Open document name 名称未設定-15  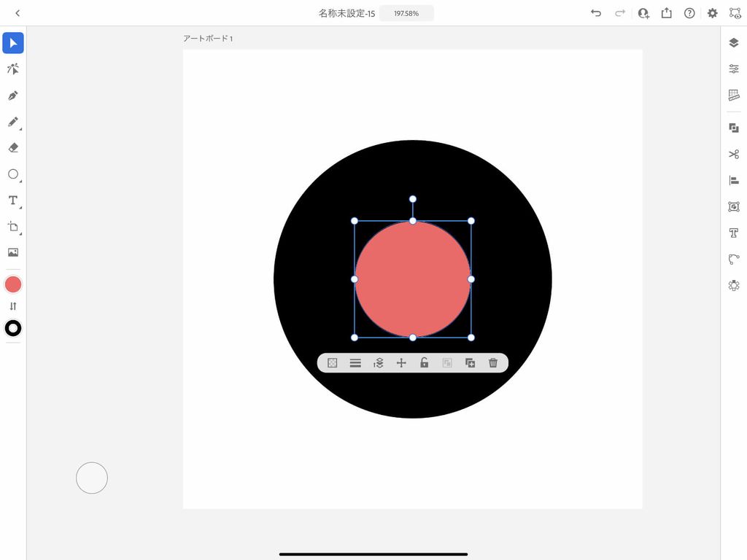pos(347,13)
